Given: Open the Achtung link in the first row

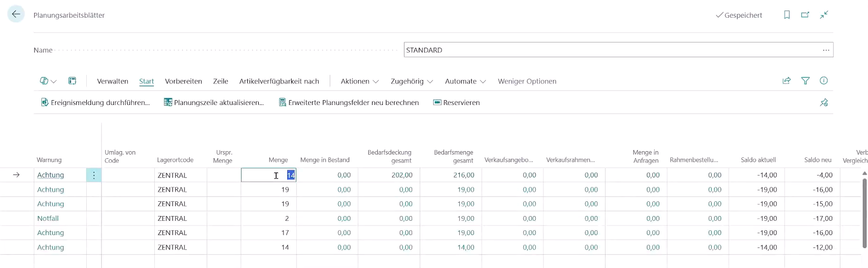Looking at the screenshot, I should tap(50, 175).
